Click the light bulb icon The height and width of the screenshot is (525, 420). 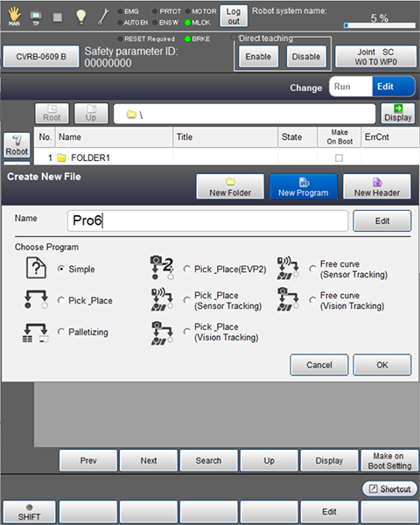tap(80, 17)
